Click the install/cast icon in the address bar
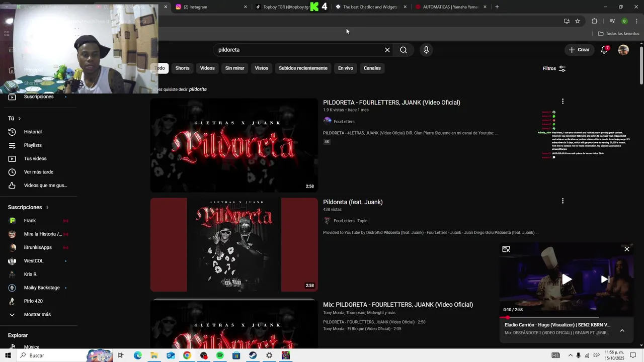This screenshot has width=644, height=362. 567,21
